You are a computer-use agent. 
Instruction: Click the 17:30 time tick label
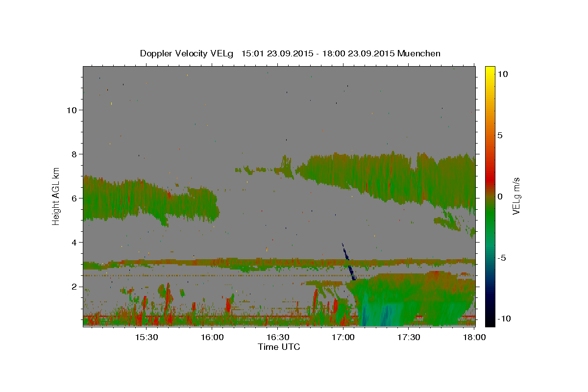[409, 337]
